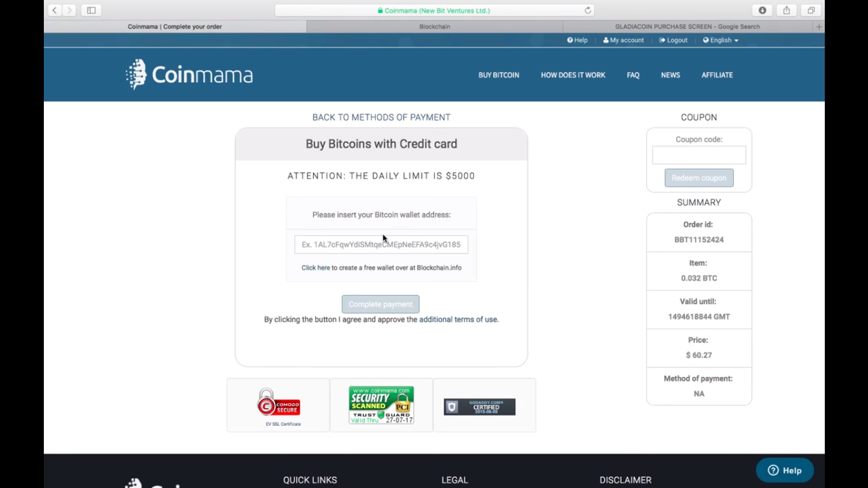
Task: Click into the Coupon code field
Action: coord(699,155)
